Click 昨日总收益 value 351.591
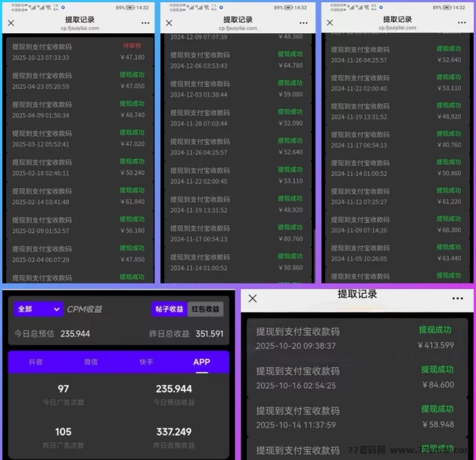Viewport: 476px width, 460px height. (x=210, y=334)
